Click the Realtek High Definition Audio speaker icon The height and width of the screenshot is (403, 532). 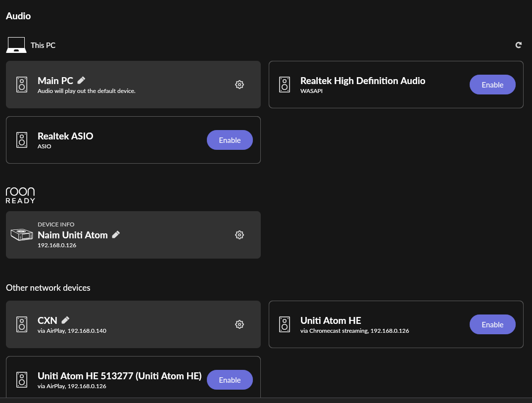click(x=284, y=85)
